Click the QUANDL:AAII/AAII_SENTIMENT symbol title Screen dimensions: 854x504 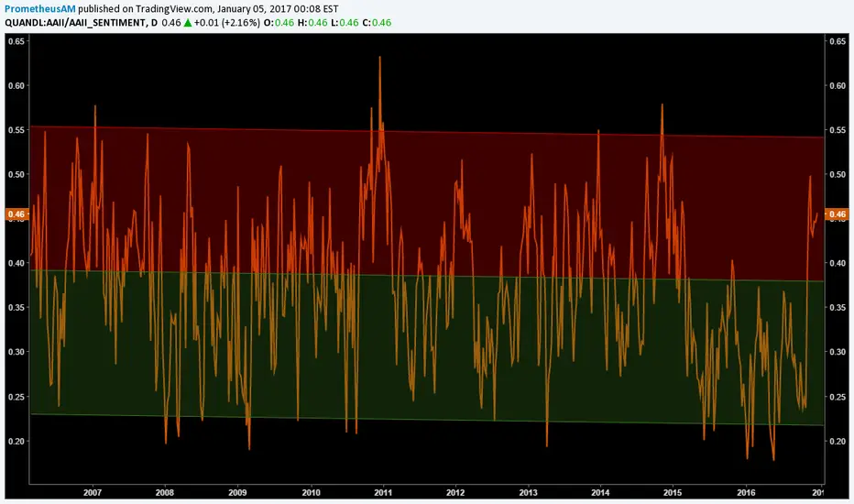point(75,23)
